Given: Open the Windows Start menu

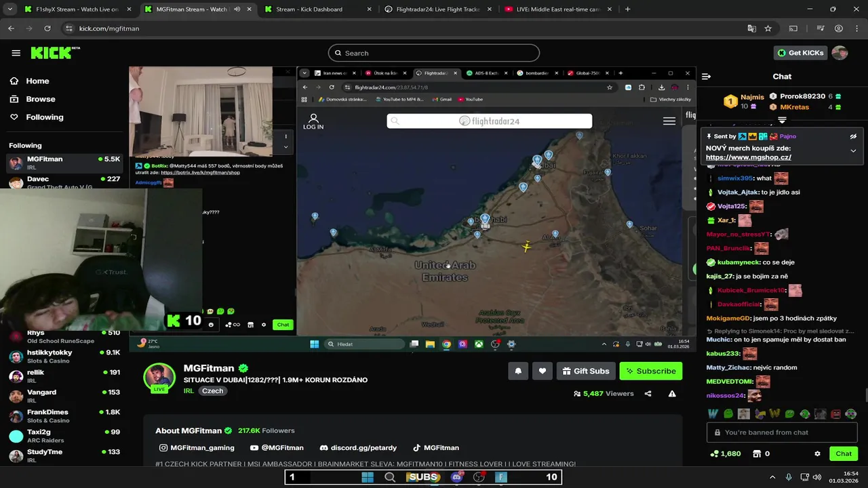Looking at the screenshot, I should (367, 477).
